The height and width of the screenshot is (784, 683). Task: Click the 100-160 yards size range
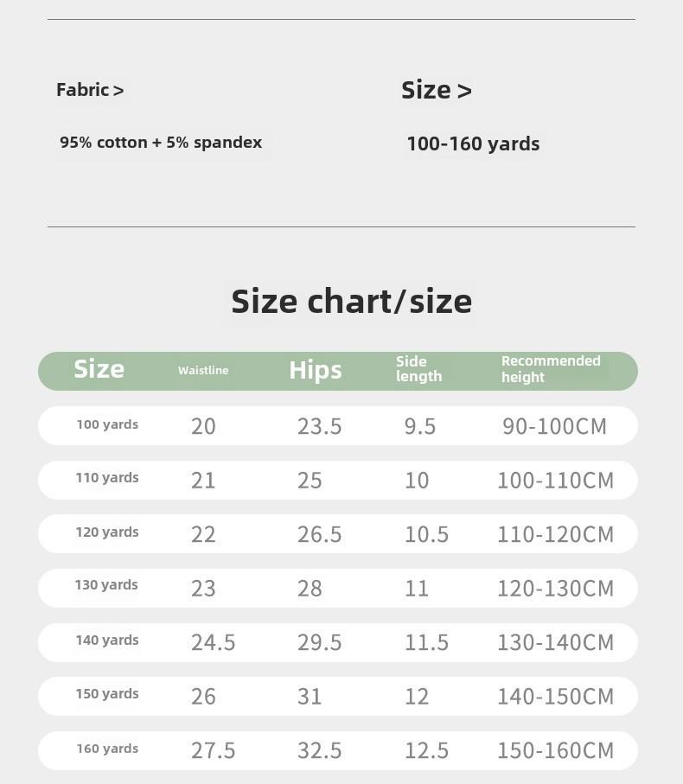coord(473,144)
